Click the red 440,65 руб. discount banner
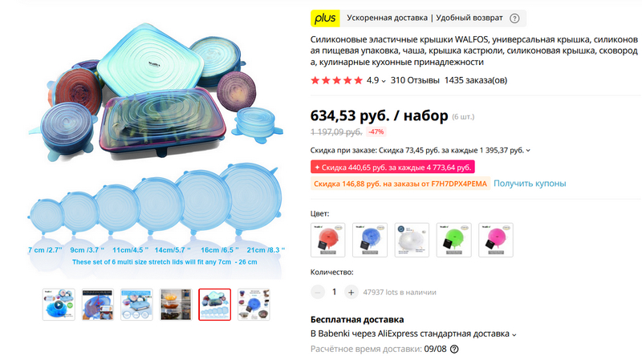This screenshot has width=642, height=364. (x=392, y=168)
